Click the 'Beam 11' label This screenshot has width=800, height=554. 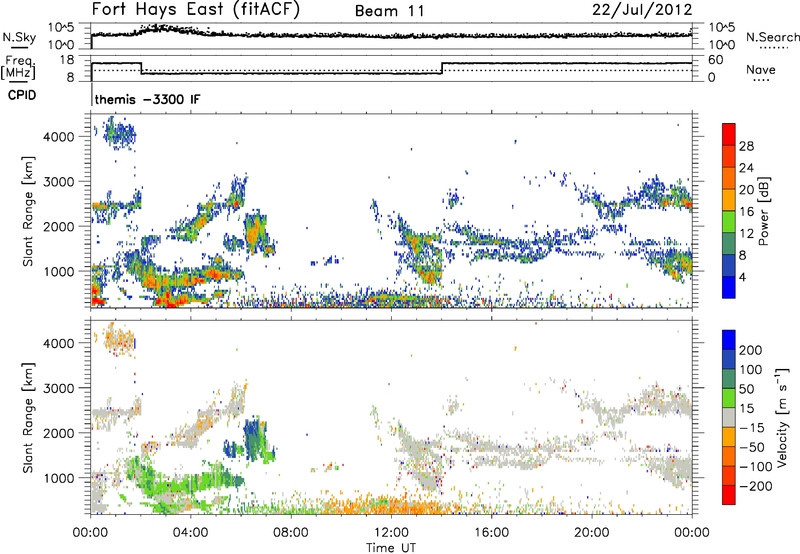click(x=390, y=11)
